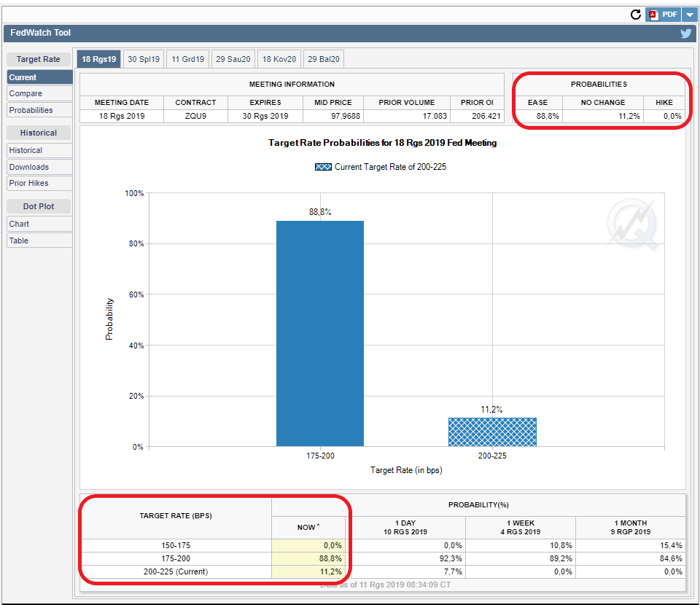Open Compare in Target Rate sidebar

pyautogui.click(x=39, y=93)
